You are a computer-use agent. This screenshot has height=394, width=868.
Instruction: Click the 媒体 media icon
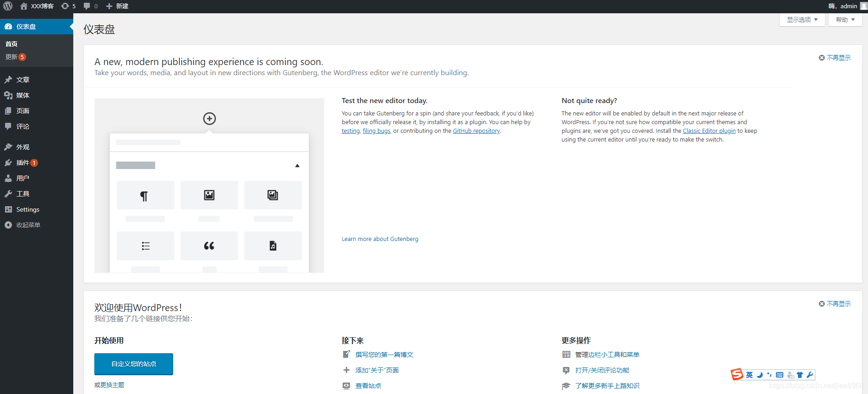click(x=8, y=95)
